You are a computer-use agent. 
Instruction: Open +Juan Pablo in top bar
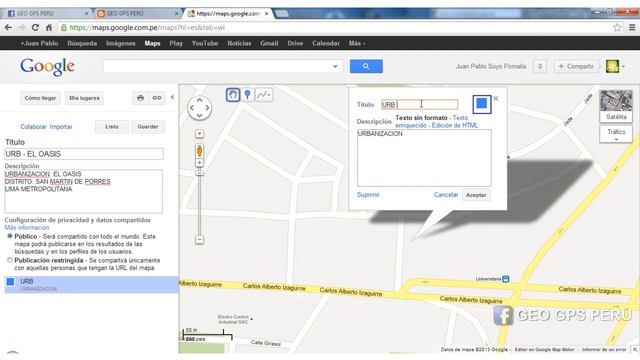tap(40, 43)
